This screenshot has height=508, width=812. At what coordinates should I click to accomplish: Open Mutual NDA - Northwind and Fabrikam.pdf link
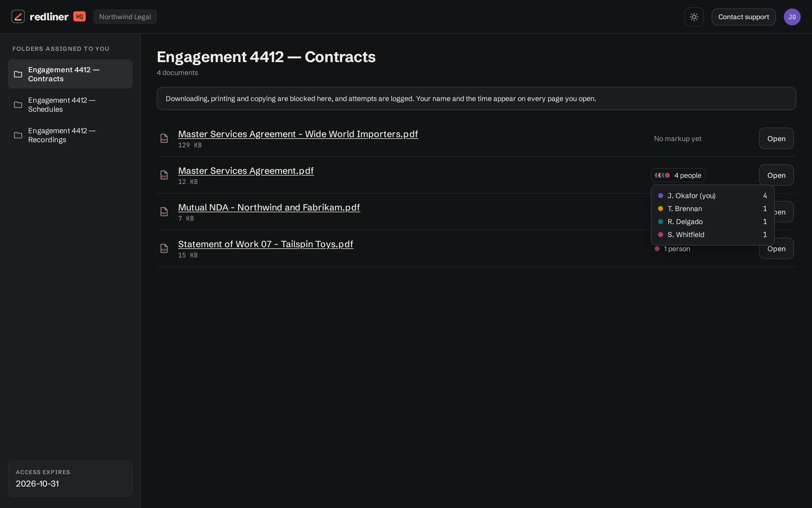point(269,207)
